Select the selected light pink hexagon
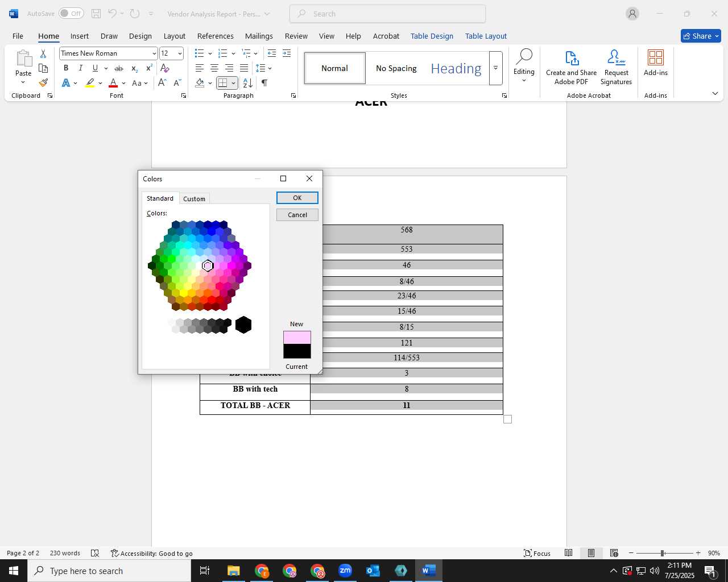The width and height of the screenshot is (728, 582). pyautogui.click(x=208, y=265)
